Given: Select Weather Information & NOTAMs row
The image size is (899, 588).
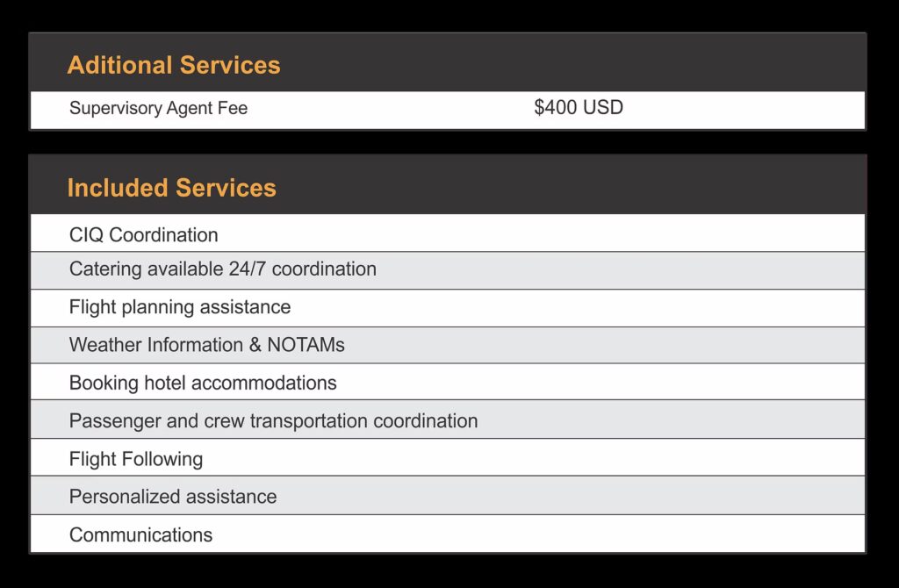Looking at the screenshot, I should coord(448,345).
